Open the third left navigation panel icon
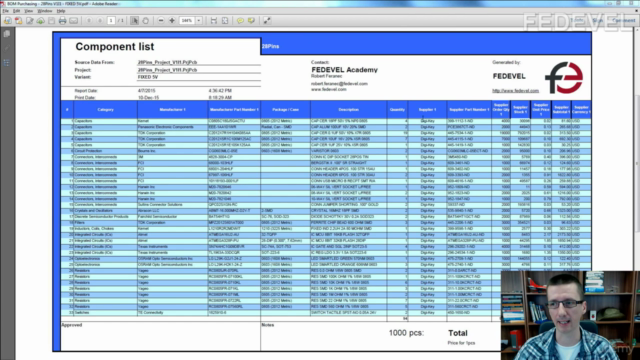Screen dimensions: 640x360 click(x=7, y=63)
